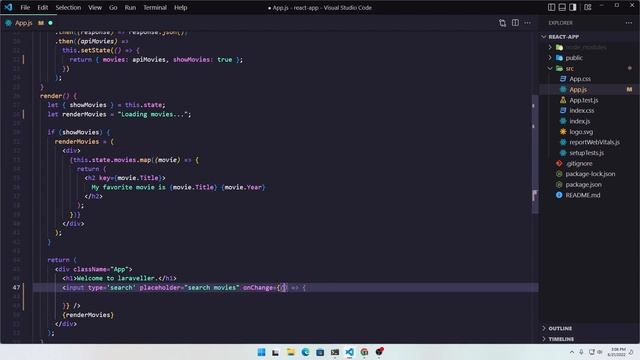Click the README.md info icon
The width and height of the screenshot is (640, 360).
pos(559,195)
